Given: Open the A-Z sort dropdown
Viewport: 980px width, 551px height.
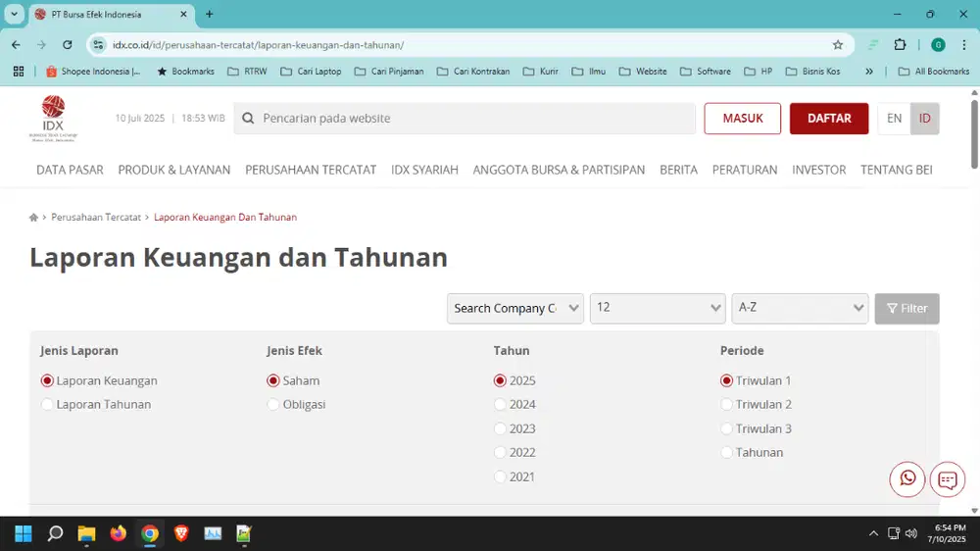Looking at the screenshot, I should (800, 308).
